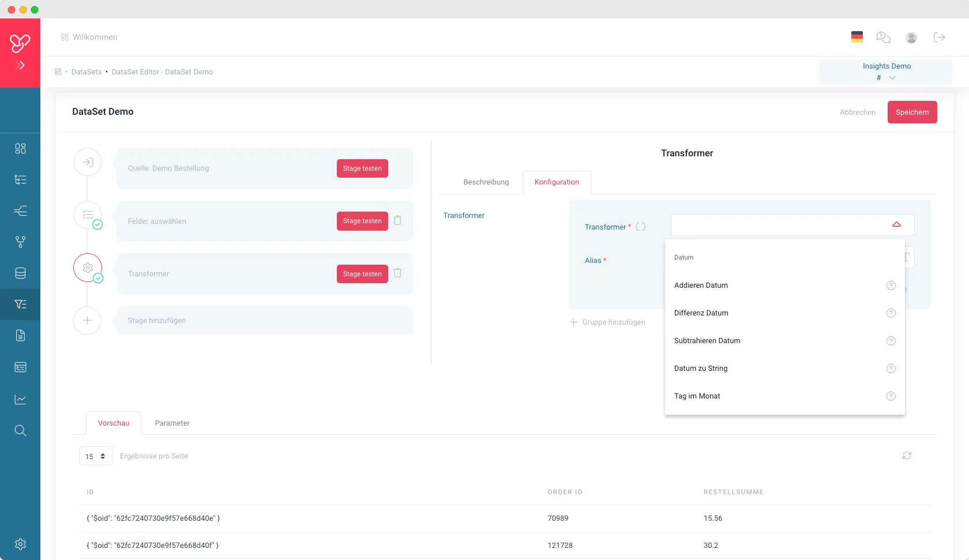Click the German flag language selector

(x=857, y=37)
